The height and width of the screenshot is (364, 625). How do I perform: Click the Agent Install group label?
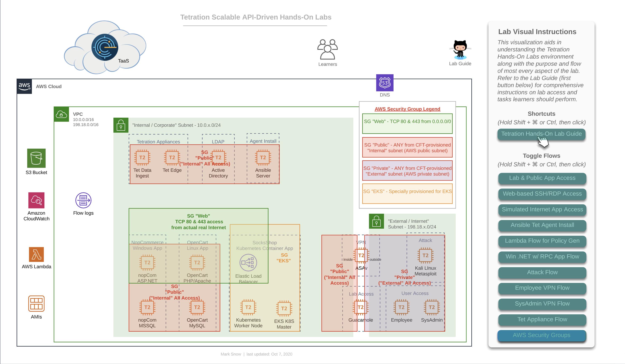pos(263,141)
